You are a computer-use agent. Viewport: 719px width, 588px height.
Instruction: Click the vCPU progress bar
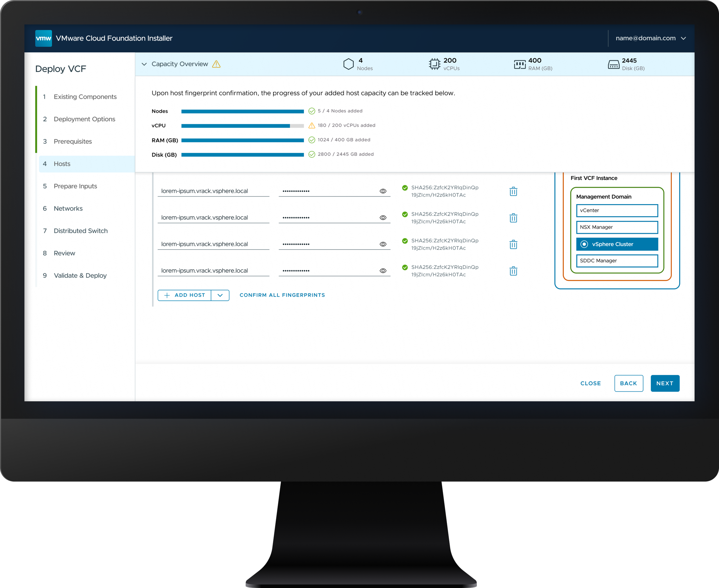point(242,126)
